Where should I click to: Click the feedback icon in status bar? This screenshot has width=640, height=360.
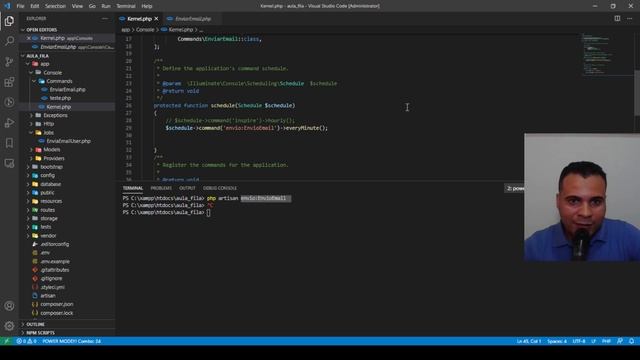click(x=620, y=341)
